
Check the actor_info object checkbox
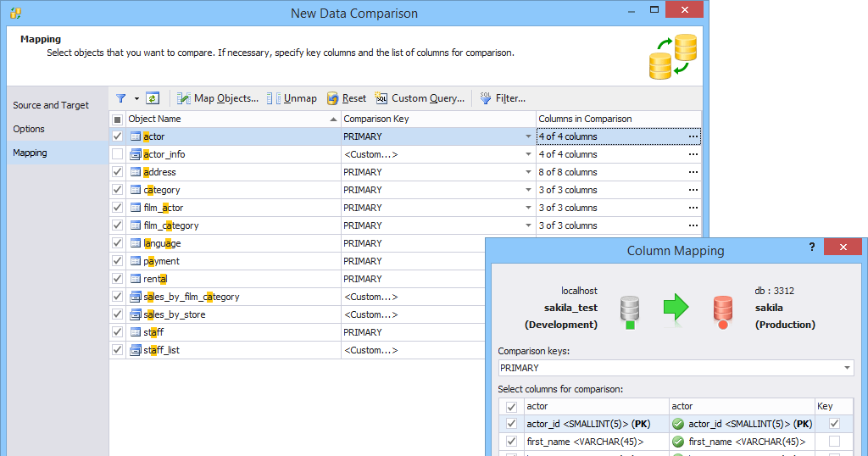pos(117,154)
